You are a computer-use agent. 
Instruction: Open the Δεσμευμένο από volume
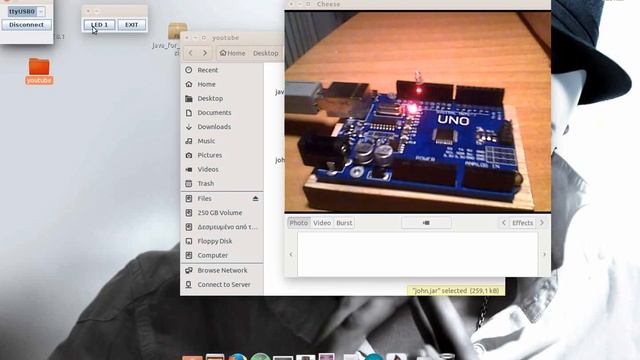(222, 227)
